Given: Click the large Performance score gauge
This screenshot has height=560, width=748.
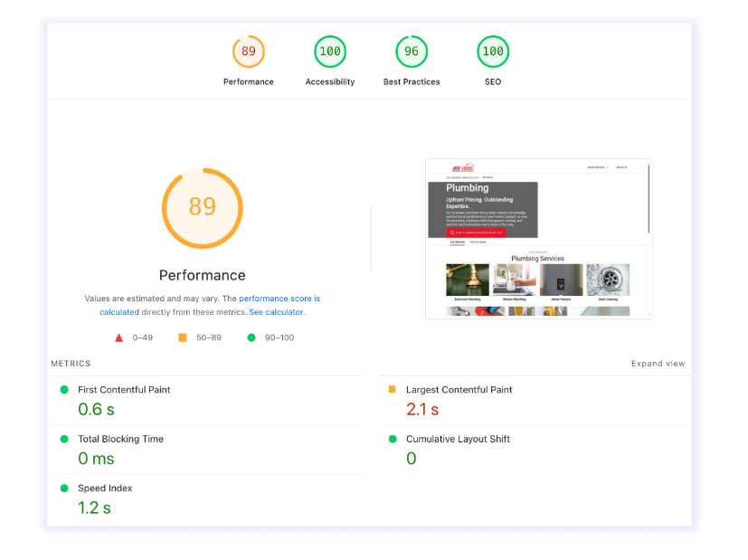Looking at the screenshot, I should [x=202, y=208].
